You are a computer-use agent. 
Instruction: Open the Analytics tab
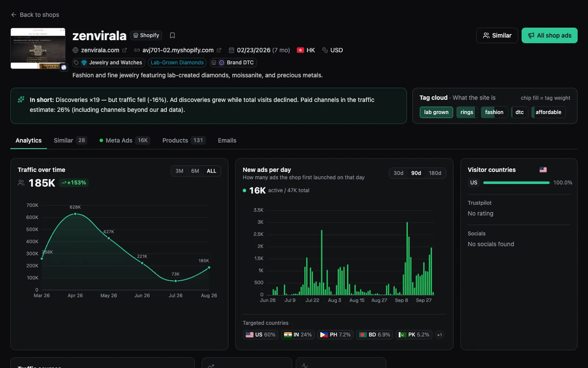pyautogui.click(x=29, y=141)
